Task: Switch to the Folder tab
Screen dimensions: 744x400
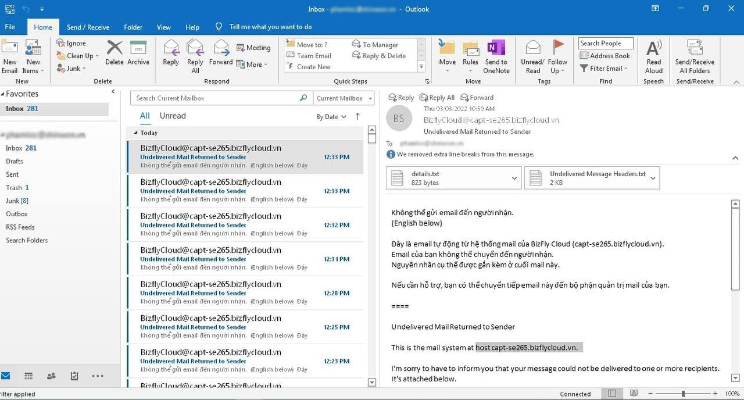Action: (133, 27)
